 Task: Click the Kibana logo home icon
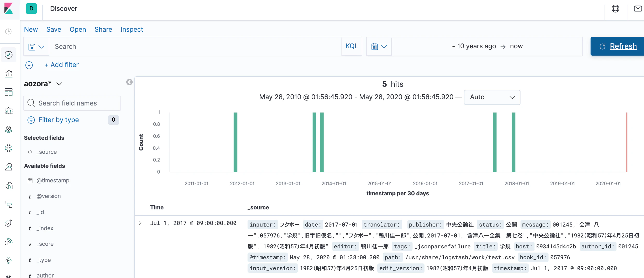(9, 9)
